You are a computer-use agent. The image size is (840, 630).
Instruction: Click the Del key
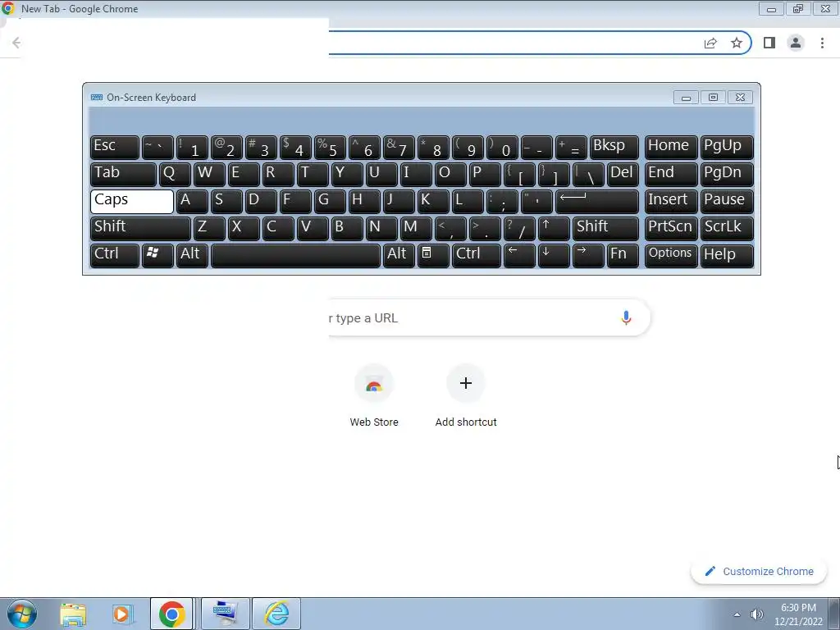point(623,174)
